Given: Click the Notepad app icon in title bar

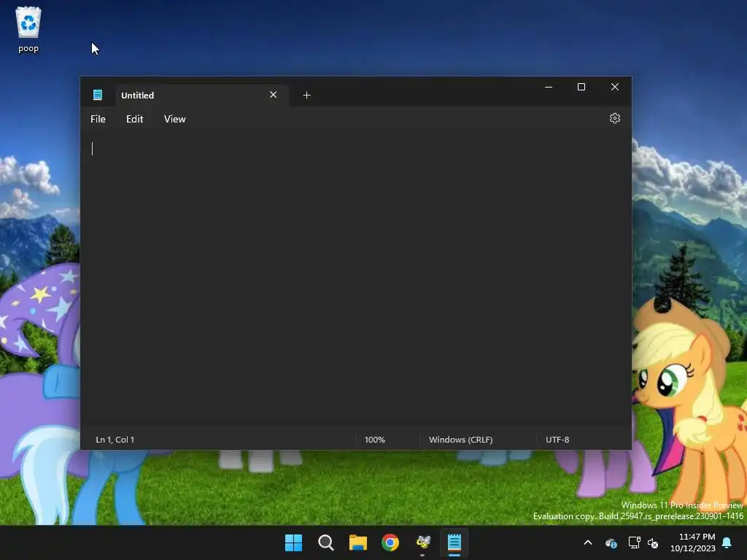Looking at the screenshot, I should pyautogui.click(x=98, y=95).
